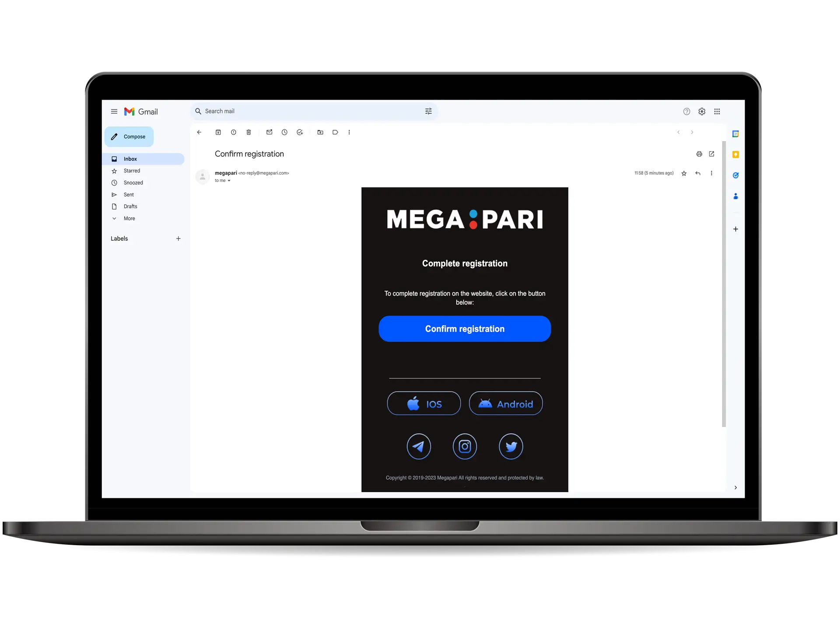Click the Gmail search filter icon
Viewport: 840px width, 630px height.
429,111
